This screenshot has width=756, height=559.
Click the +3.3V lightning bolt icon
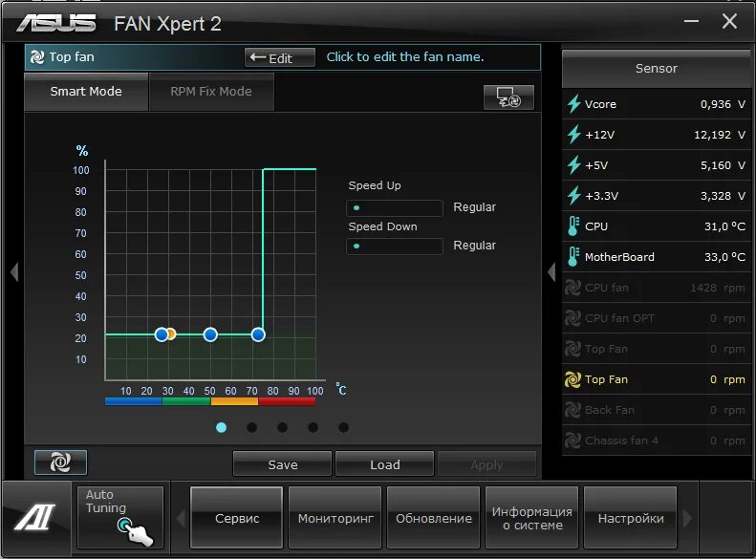573,196
